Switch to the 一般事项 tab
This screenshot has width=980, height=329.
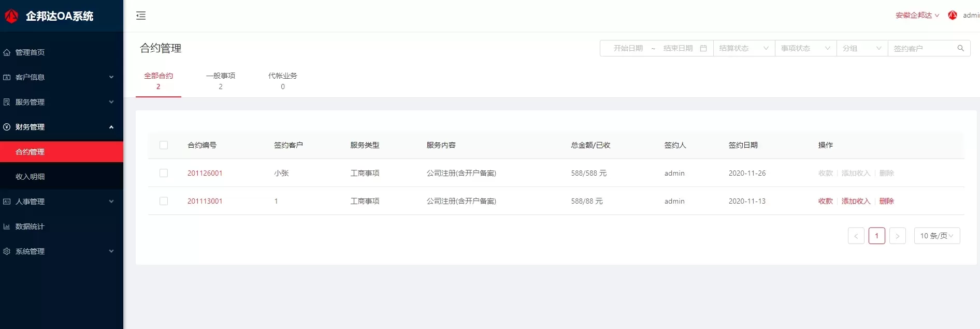coord(220,80)
